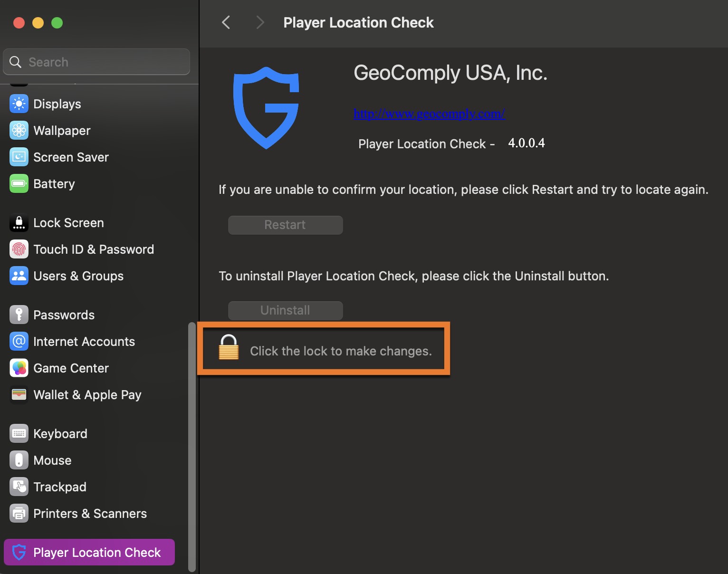This screenshot has height=574, width=728.
Task: Click the Internet Accounts @ icon
Action: pos(19,341)
